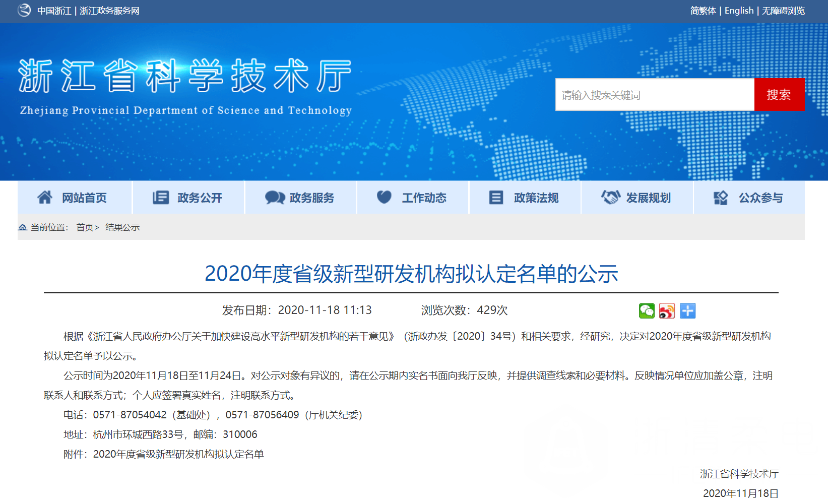Image resolution: width=828 pixels, height=504 pixels.
Task: Switch to 简繁体 character mode
Action: (x=703, y=11)
